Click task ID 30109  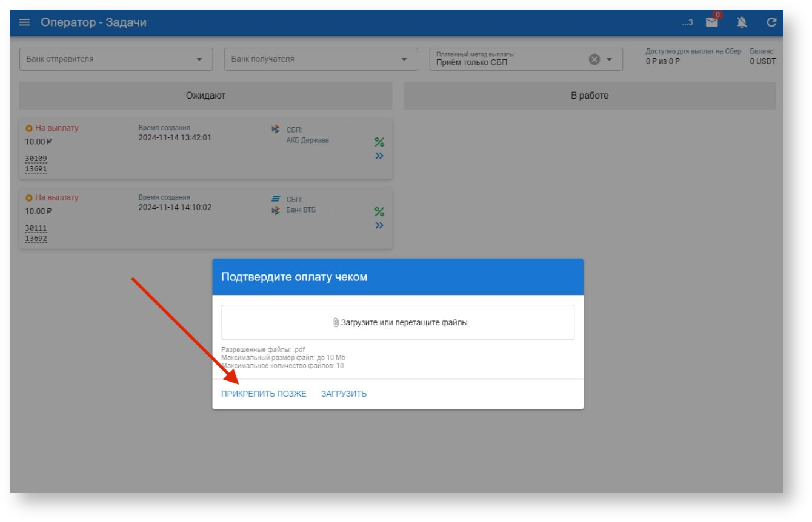click(36, 159)
